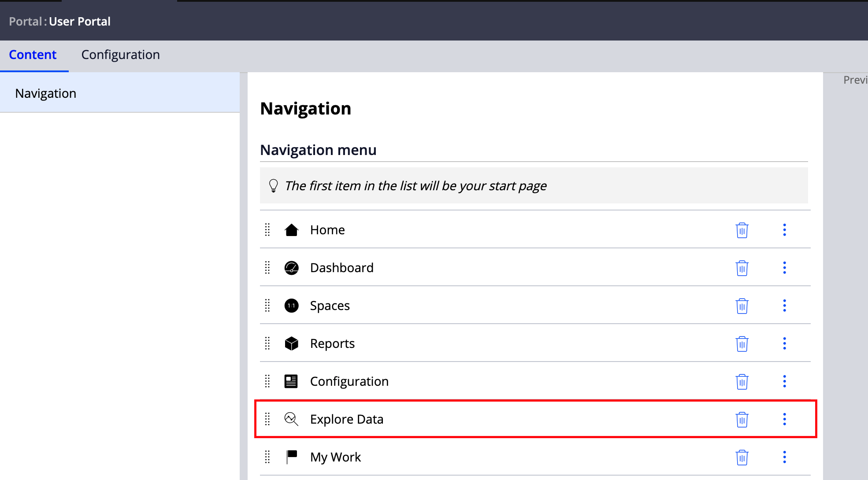This screenshot has width=868, height=480.
Task: Select the My Work menu item label
Action: click(336, 457)
